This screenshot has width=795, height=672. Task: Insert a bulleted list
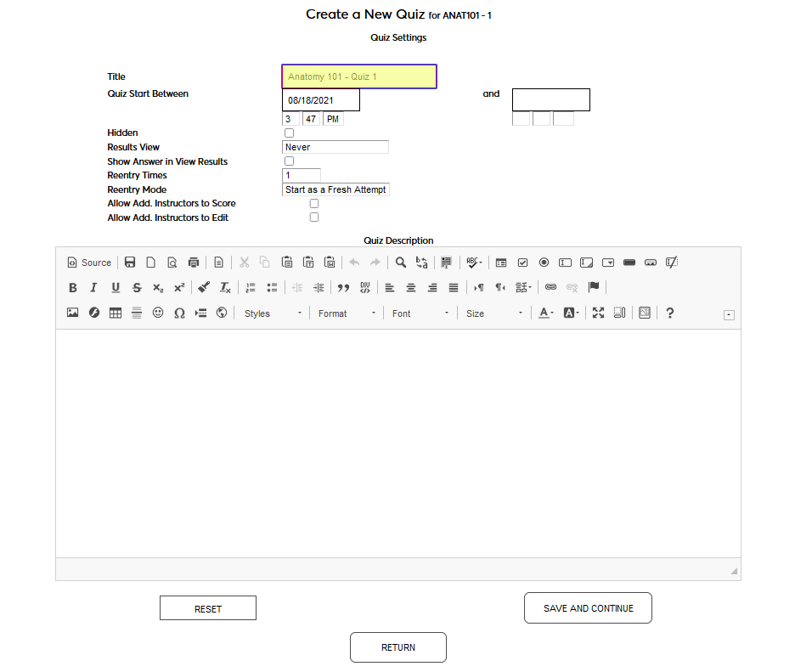272,288
